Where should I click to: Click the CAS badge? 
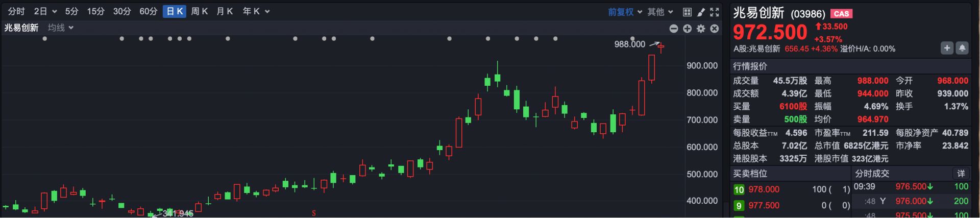[x=841, y=14]
